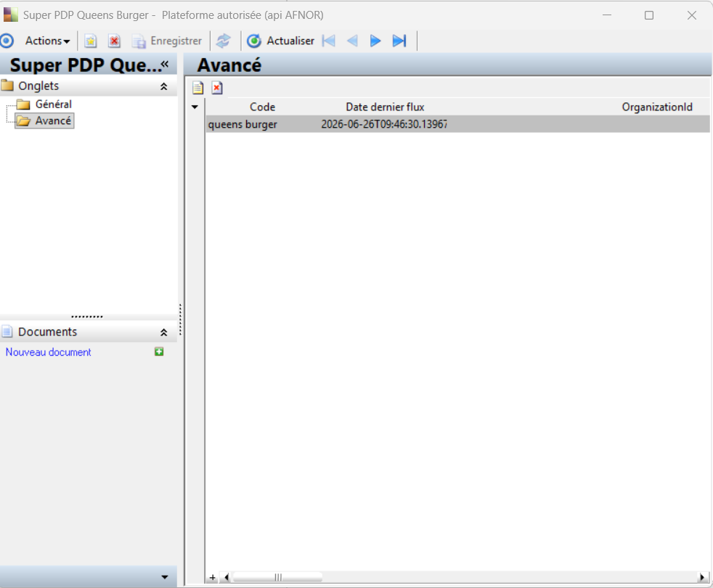Click the Nouveau document link
The image size is (713, 588).
48,352
